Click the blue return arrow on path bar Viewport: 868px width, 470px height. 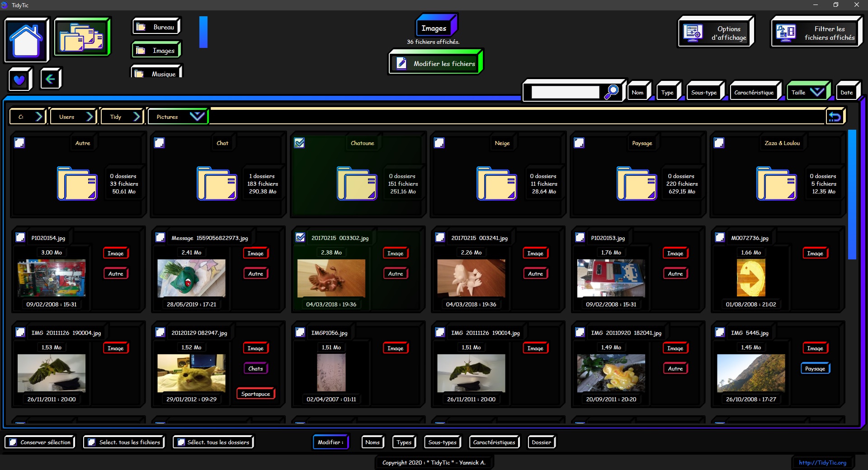[x=835, y=117]
